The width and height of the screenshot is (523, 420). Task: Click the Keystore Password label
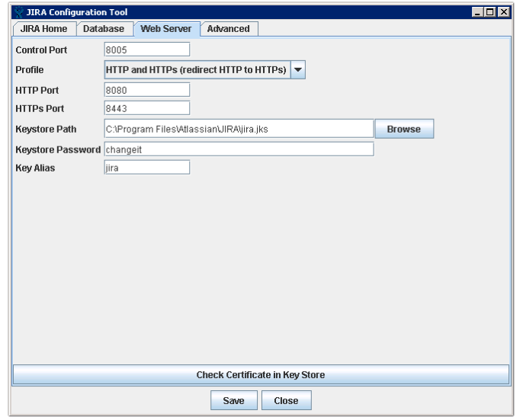coord(58,150)
